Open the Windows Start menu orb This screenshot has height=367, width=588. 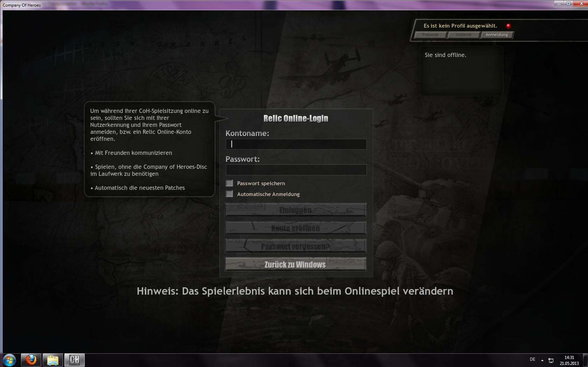coord(9,360)
